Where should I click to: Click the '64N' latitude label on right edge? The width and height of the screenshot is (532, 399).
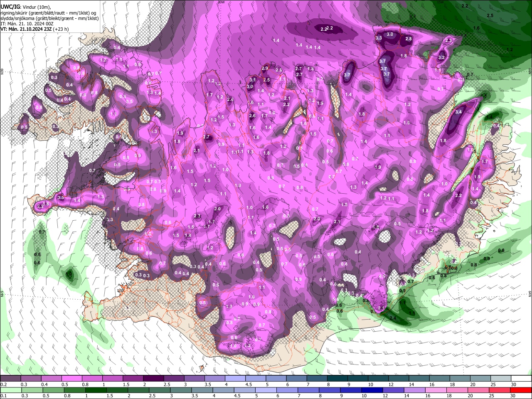530,293
